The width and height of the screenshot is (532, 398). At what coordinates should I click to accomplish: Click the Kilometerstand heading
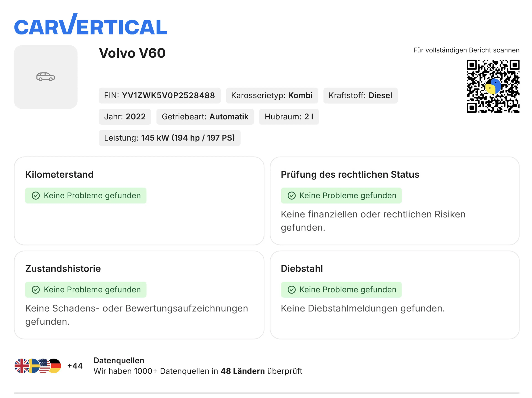[59, 174]
